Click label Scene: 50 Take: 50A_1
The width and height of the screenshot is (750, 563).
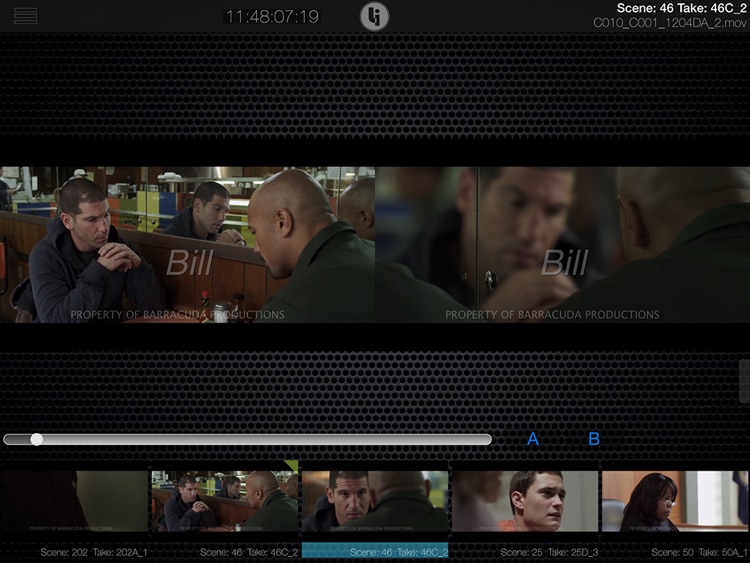pyautogui.click(x=699, y=552)
